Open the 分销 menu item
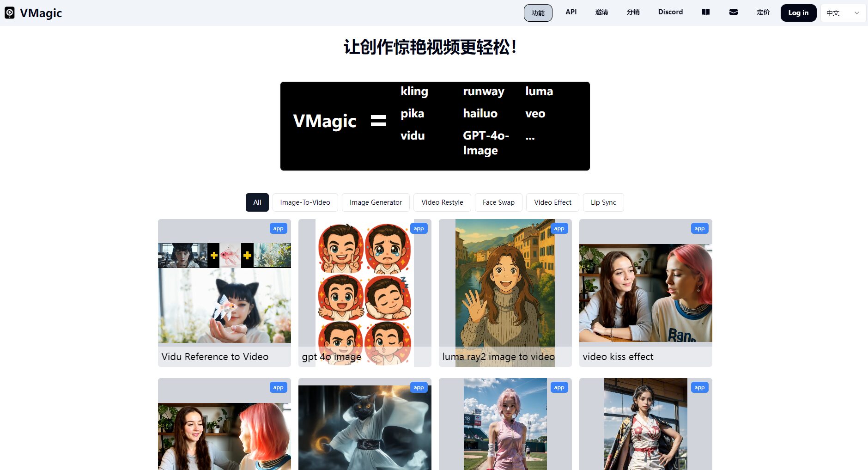Screen dimensions: 868x470 (x=633, y=12)
